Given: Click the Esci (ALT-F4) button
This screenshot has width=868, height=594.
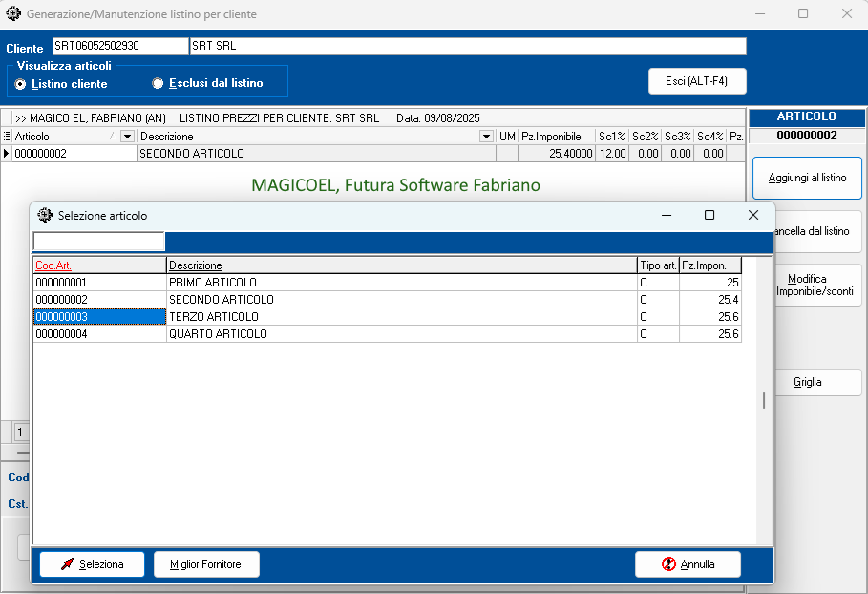Looking at the screenshot, I should (697, 81).
